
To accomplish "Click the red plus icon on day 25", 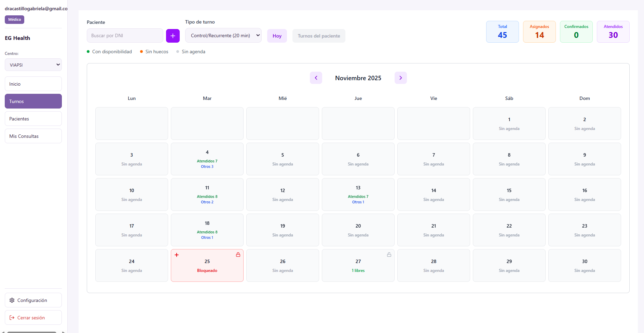I will (x=176, y=254).
